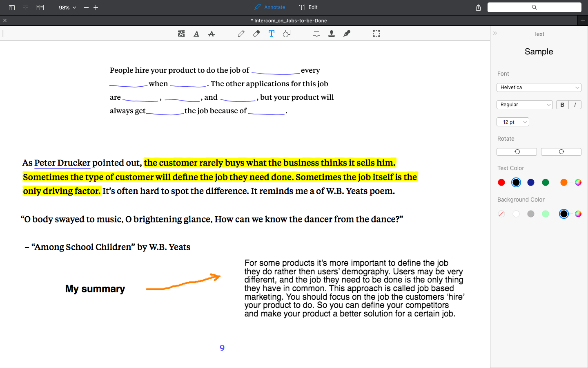Image resolution: width=588 pixels, height=368 pixels.
Task: Toggle the left sidebar panel icon
Action: pos(12,7)
